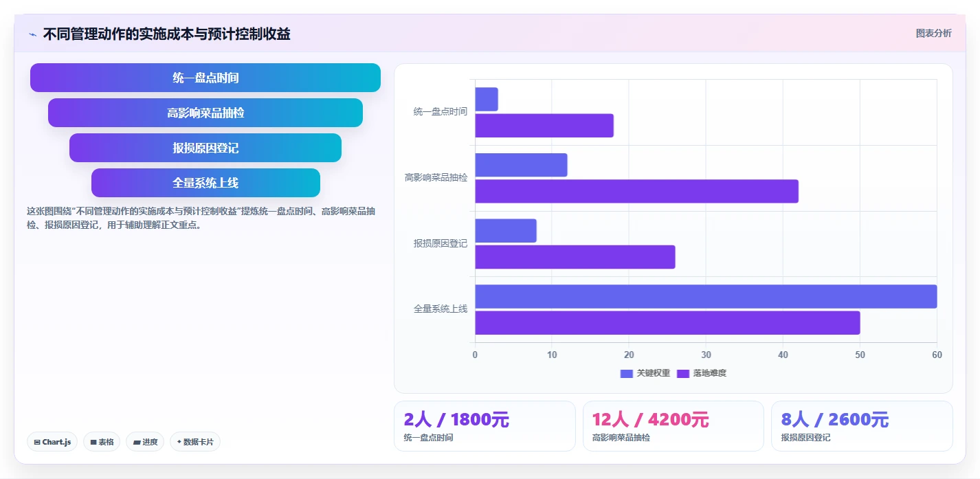Screen dimensions: 980x479
Task: Click the 关键权重 bar for 统一盘点时间
Action: pos(487,100)
